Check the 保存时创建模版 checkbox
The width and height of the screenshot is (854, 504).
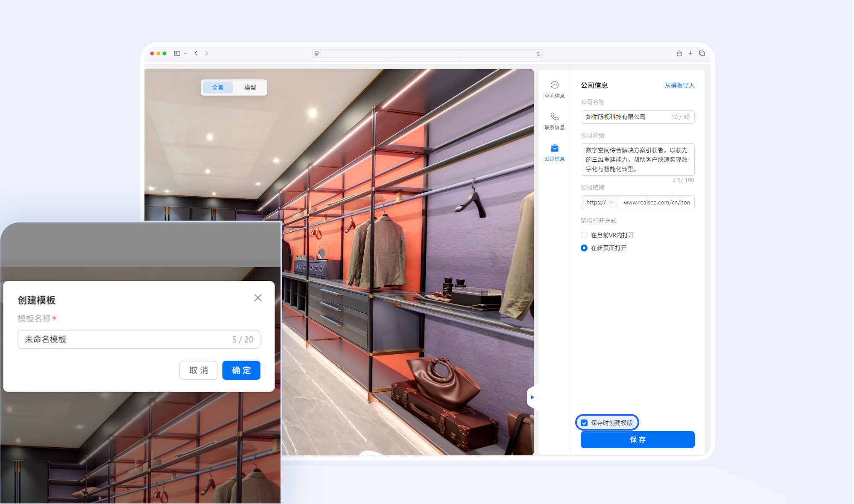[584, 423]
